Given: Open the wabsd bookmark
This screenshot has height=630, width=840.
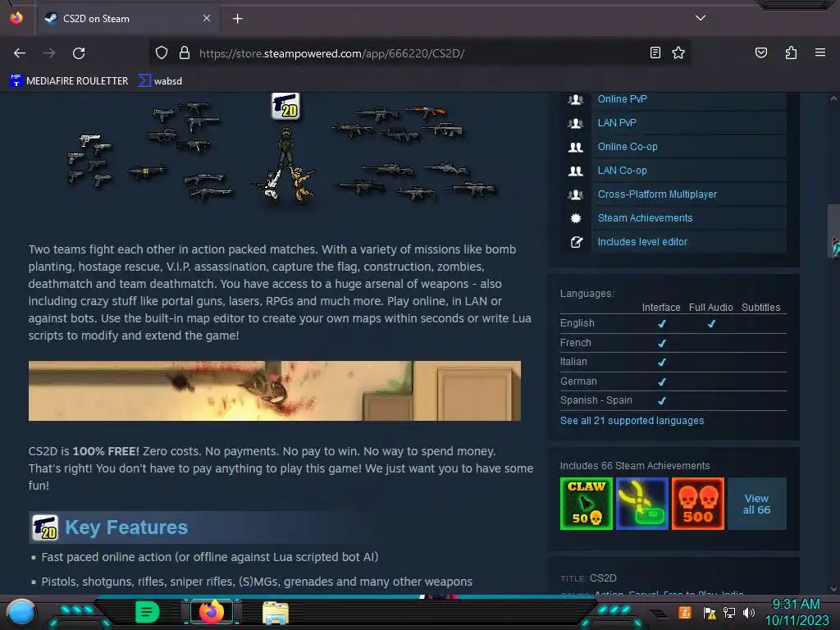Looking at the screenshot, I should (160, 81).
